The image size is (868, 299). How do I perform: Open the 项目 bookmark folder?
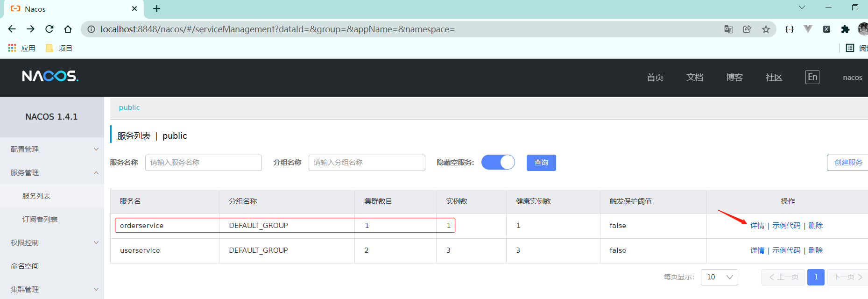click(59, 48)
